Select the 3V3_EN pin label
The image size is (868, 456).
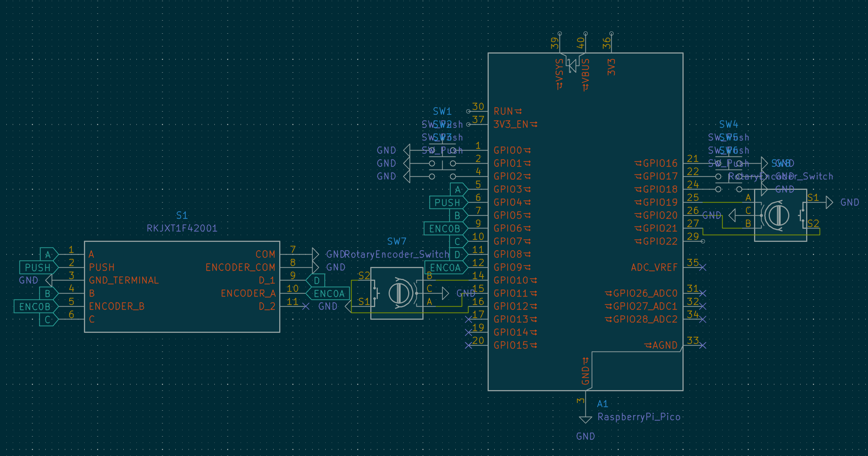[x=510, y=124]
